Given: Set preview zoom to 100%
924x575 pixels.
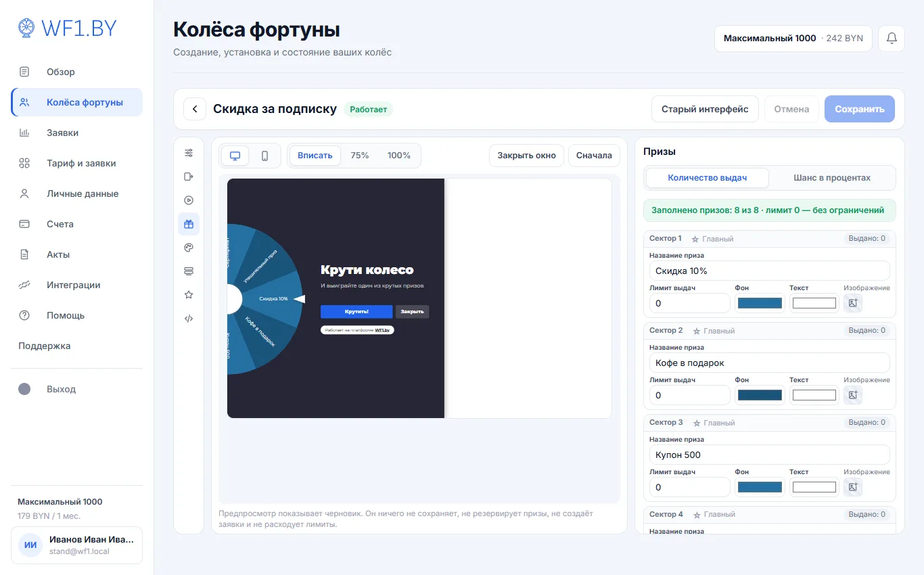Looking at the screenshot, I should [399, 156].
